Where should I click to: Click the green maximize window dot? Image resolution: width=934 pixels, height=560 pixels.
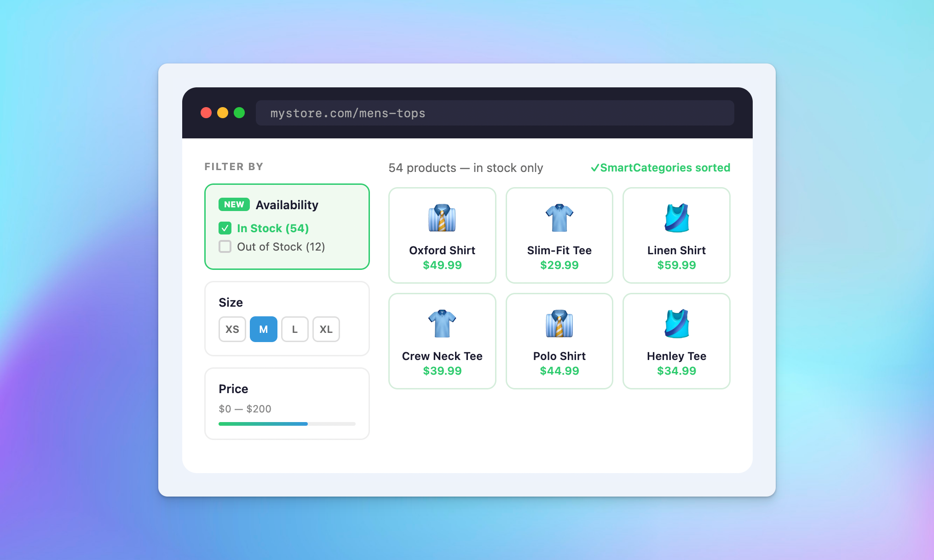point(239,113)
